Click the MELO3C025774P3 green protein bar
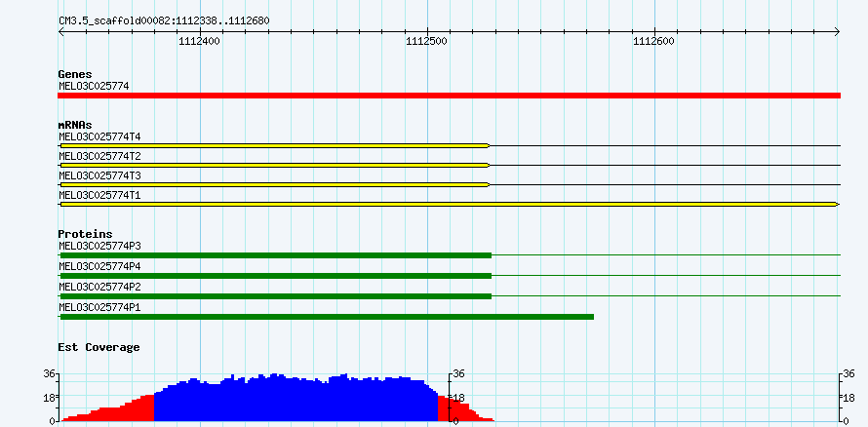The height and width of the screenshot is (427, 868). [276, 255]
